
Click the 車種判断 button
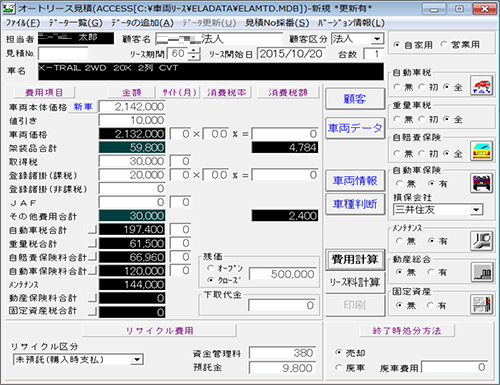[355, 204]
